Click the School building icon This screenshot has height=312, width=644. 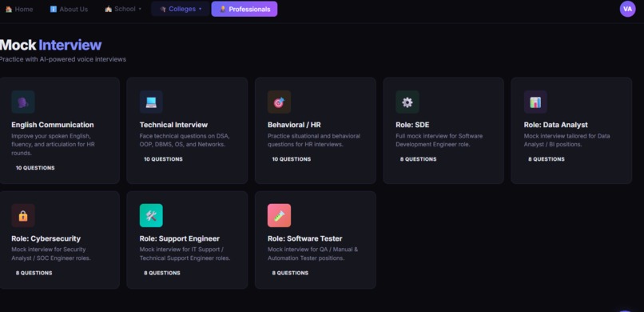point(109,9)
